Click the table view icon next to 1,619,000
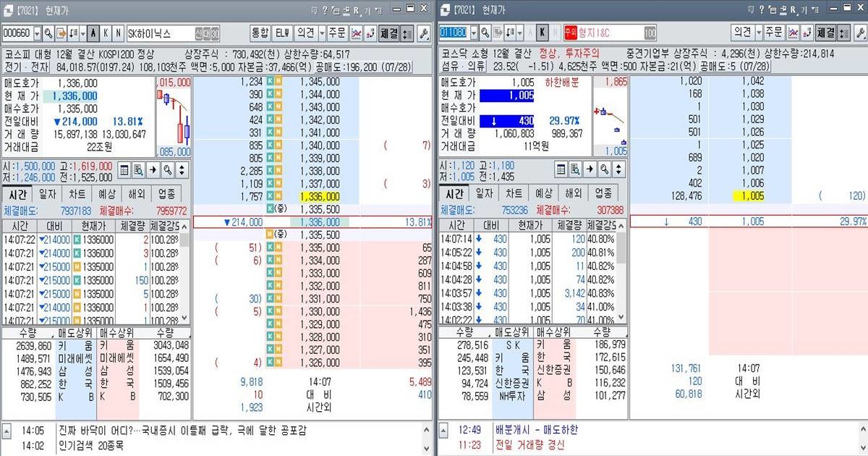Viewport: 868px width, 456px height. click(124, 169)
